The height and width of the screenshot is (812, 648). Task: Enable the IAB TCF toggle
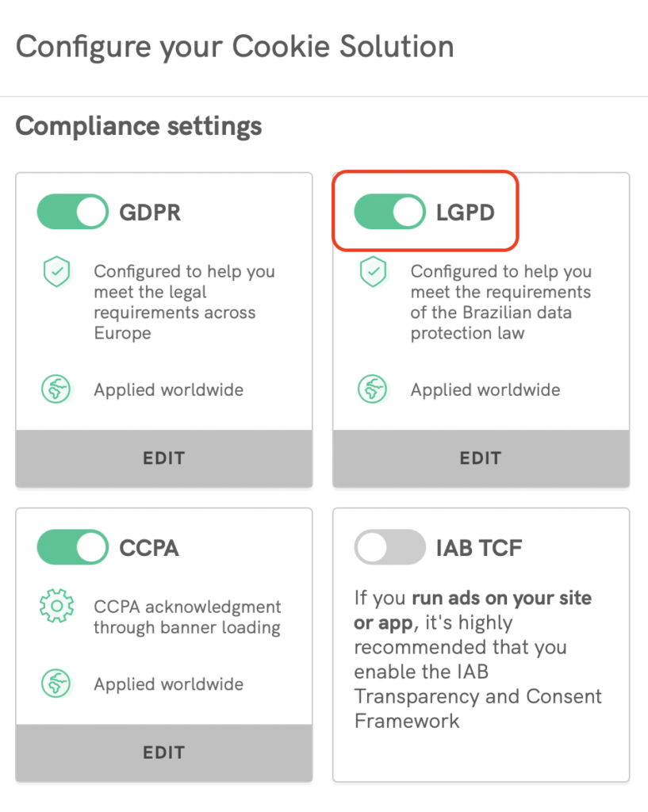389,548
